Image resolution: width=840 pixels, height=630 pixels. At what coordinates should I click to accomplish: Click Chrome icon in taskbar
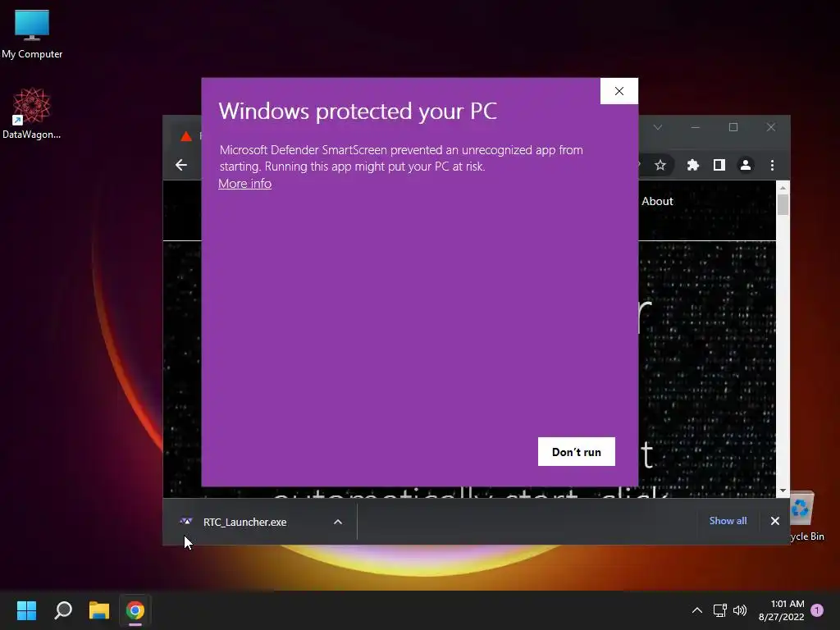tap(135, 610)
